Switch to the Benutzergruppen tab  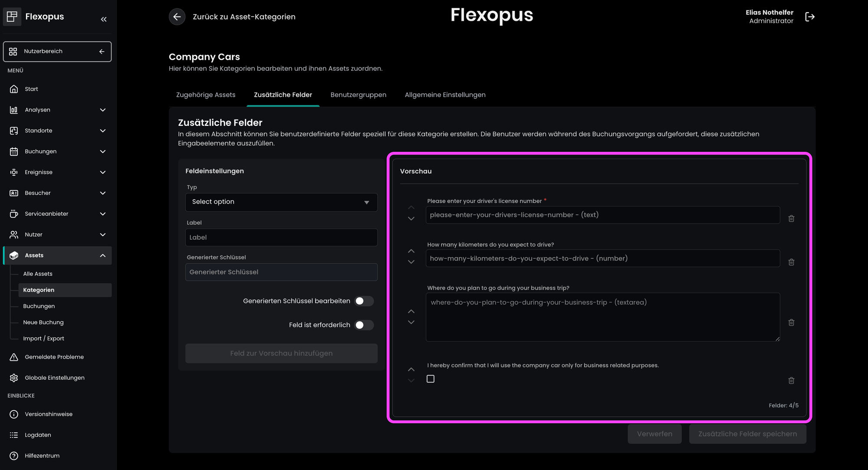coord(358,95)
